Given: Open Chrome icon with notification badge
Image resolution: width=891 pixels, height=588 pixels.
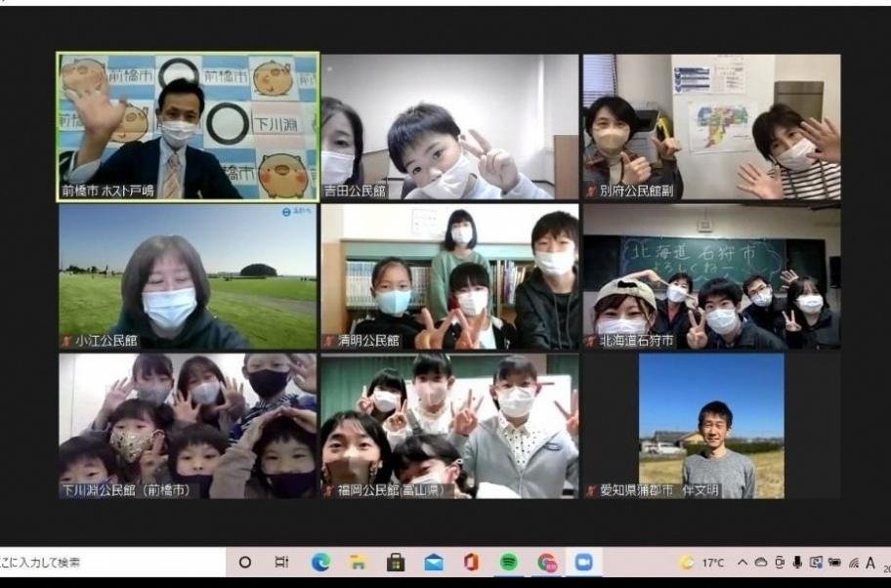Looking at the screenshot, I should click(x=547, y=563).
